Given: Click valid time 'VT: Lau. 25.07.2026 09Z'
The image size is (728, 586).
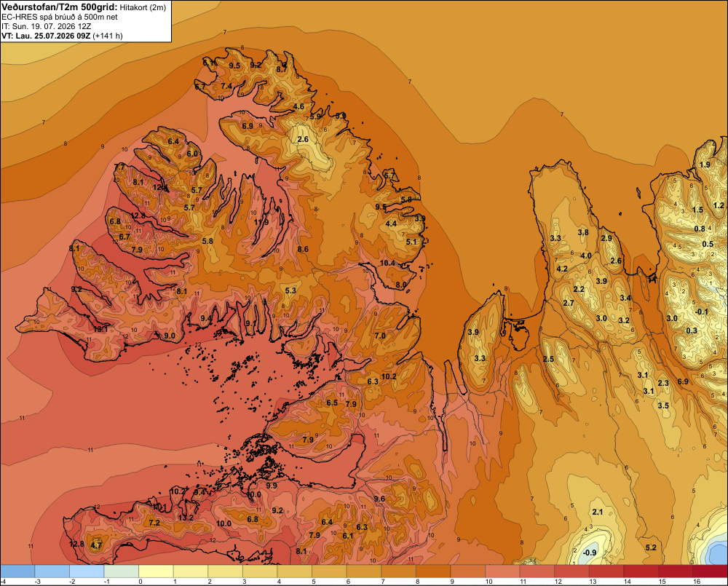Looking at the screenshot, I should pos(46,36).
